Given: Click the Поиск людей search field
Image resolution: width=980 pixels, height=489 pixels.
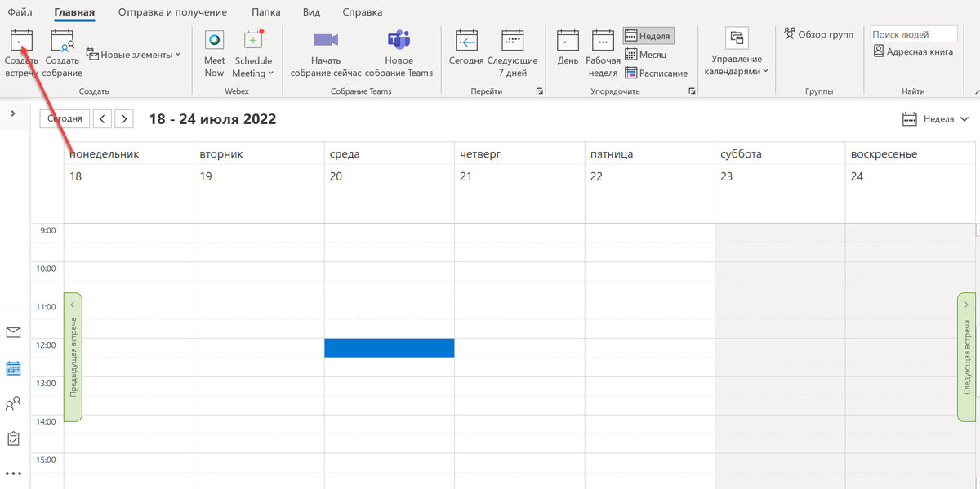Looking at the screenshot, I should point(913,33).
